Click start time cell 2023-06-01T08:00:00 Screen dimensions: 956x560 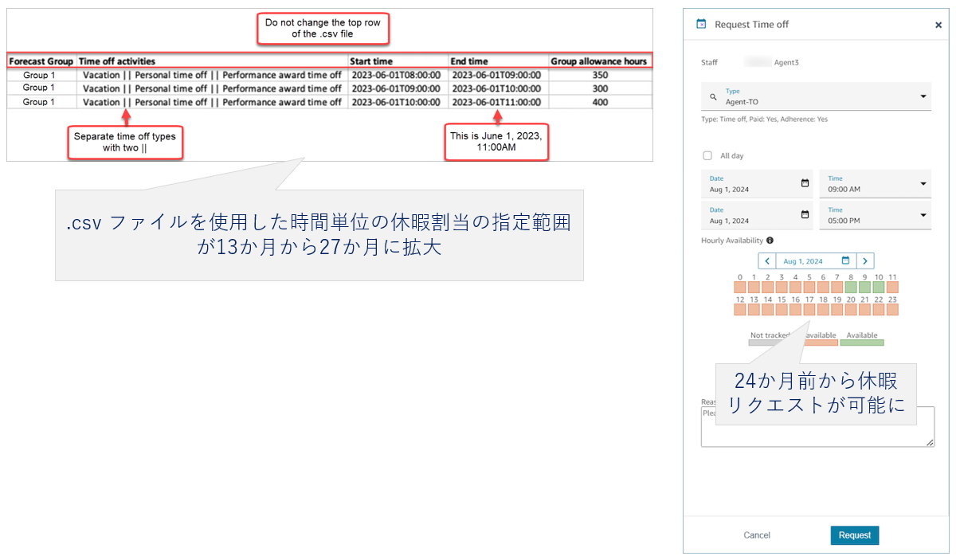(x=396, y=75)
